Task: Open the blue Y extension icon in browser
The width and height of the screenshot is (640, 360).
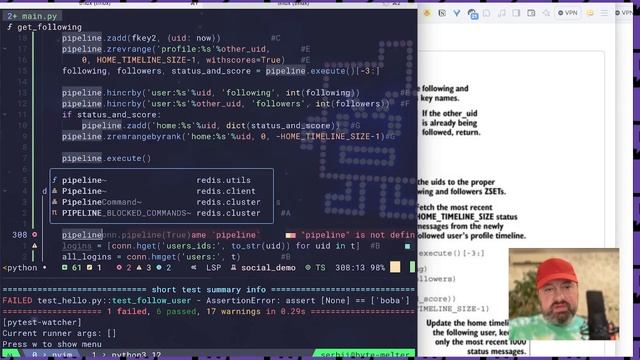Action: pyautogui.click(x=457, y=13)
